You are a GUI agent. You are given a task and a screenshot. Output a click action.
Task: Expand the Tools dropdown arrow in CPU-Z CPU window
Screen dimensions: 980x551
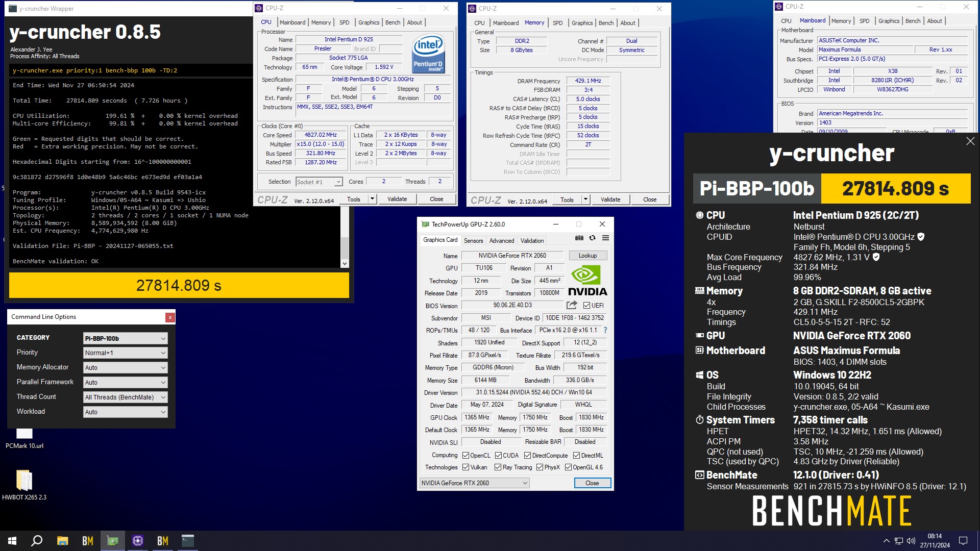[372, 199]
